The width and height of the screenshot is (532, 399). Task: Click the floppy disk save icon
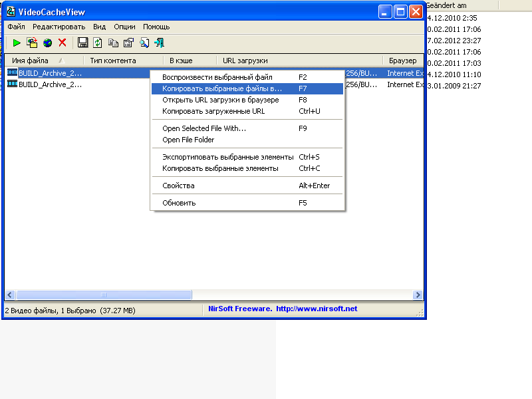pyautogui.click(x=82, y=43)
